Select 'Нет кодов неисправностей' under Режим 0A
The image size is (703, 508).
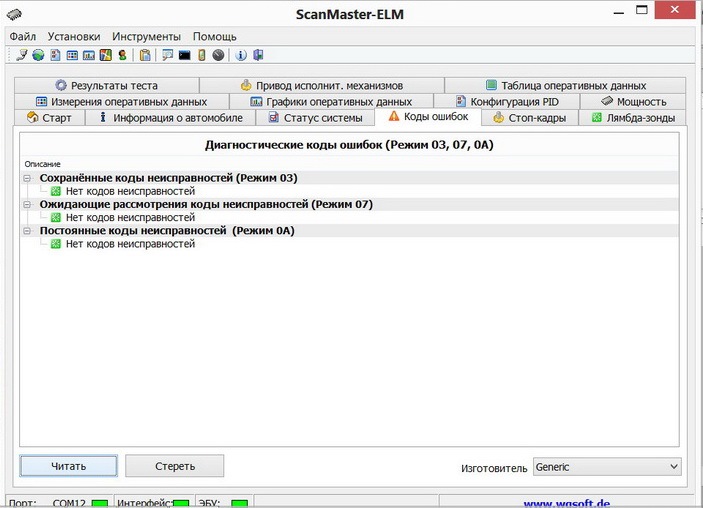pos(130,244)
